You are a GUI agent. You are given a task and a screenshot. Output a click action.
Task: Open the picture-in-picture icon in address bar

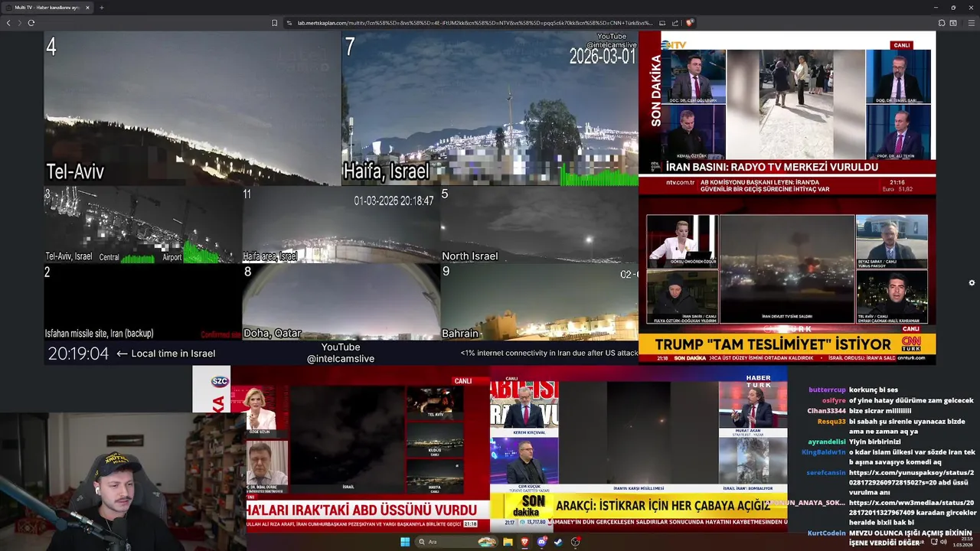click(x=662, y=23)
